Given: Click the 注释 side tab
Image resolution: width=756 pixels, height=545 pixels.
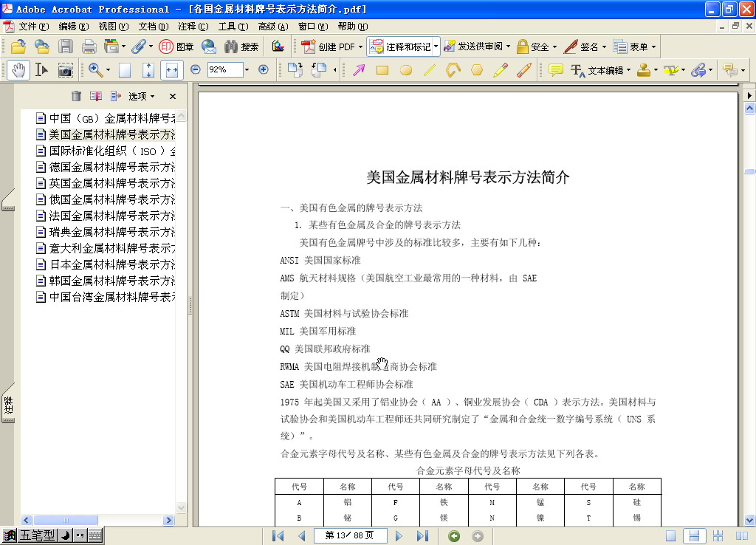Looking at the screenshot, I should click(x=8, y=404).
